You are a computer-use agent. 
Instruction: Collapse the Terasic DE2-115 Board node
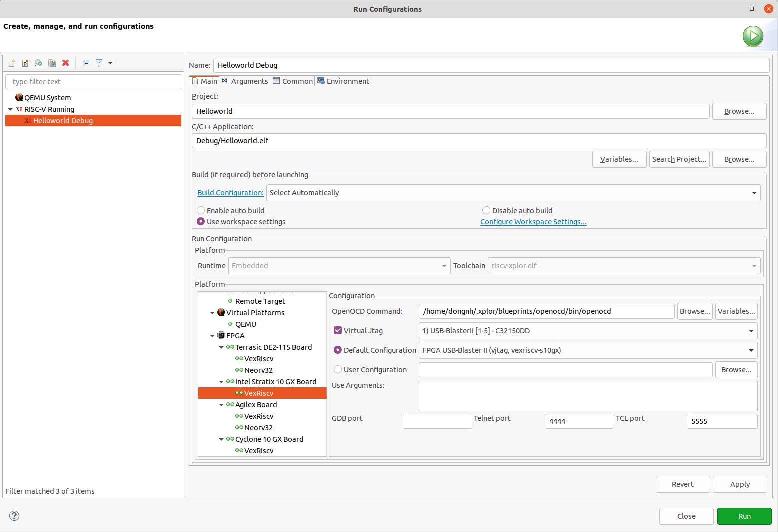click(x=221, y=347)
